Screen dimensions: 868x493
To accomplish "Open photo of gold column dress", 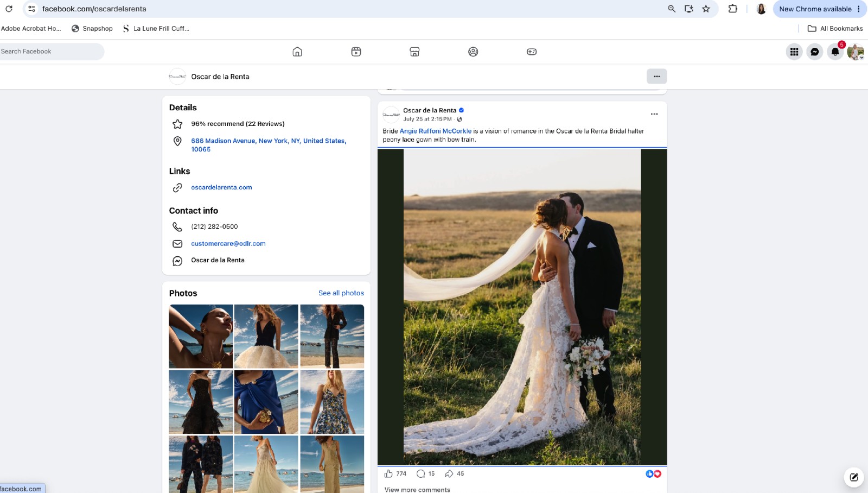I will [x=332, y=464].
